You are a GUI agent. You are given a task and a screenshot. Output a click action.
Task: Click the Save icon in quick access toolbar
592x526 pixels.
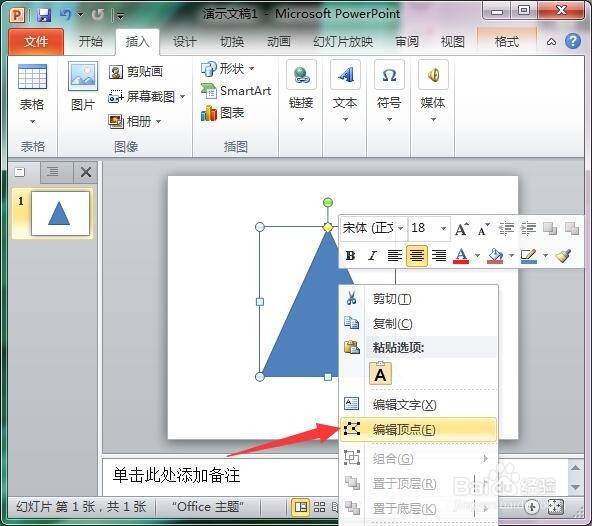44,15
